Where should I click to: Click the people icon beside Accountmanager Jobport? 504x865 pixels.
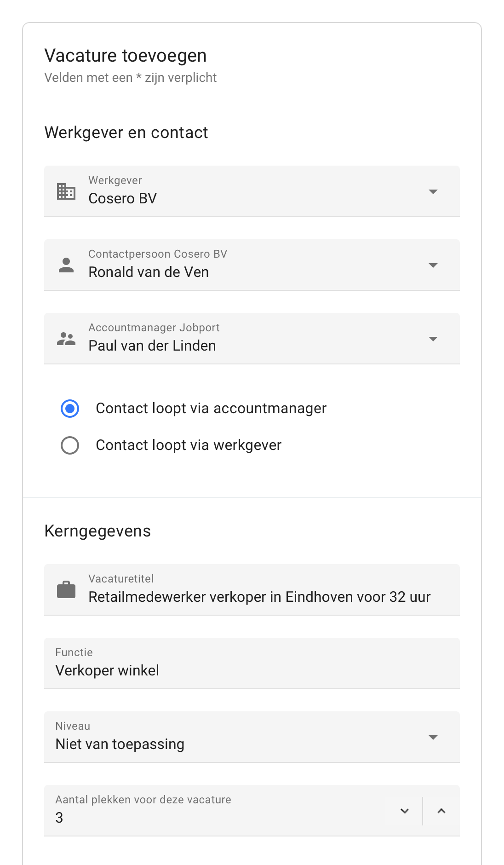pos(66,339)
